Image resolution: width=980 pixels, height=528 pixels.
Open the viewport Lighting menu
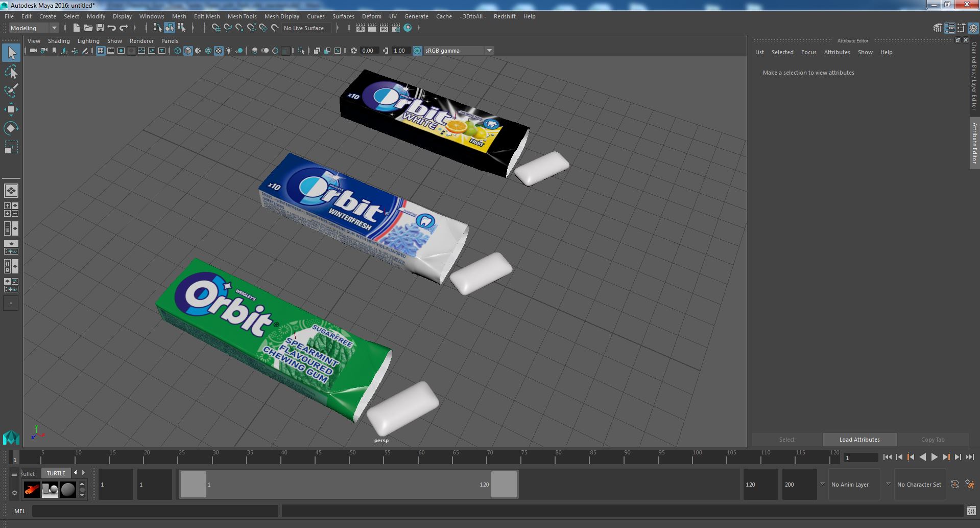88,41
